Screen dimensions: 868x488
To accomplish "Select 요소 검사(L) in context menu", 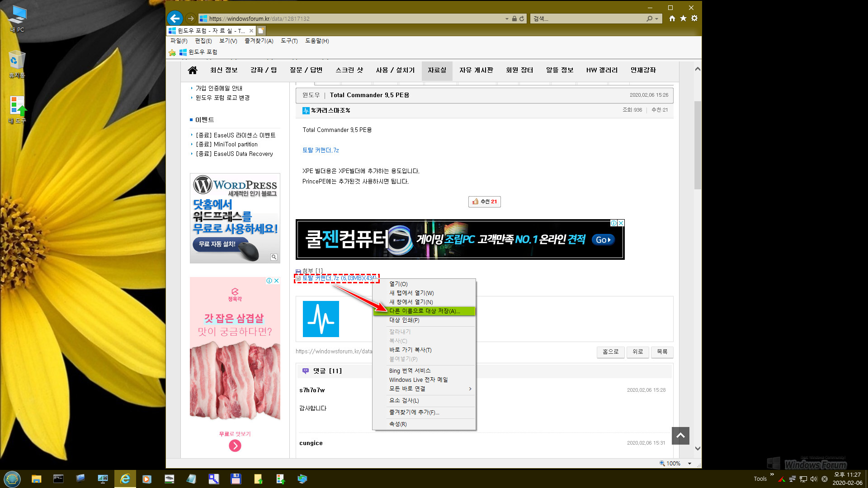I will point(424,400).
